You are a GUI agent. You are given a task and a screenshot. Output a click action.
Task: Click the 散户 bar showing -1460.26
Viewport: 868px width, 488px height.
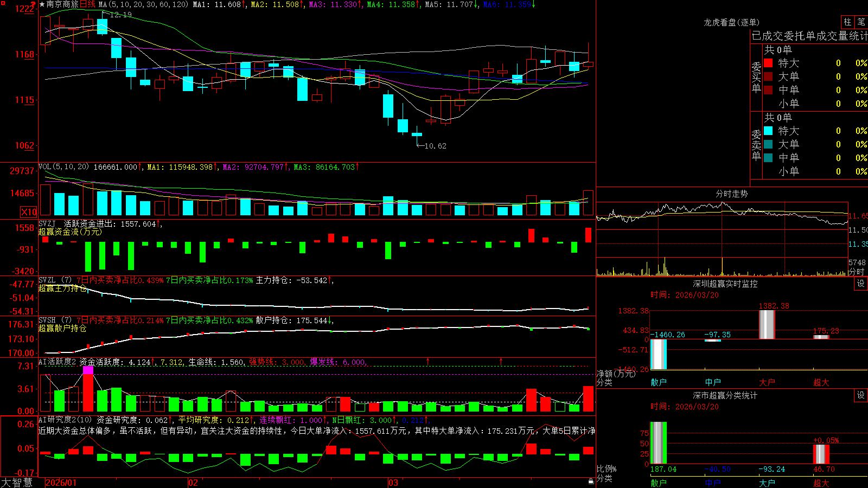point(659,354)
